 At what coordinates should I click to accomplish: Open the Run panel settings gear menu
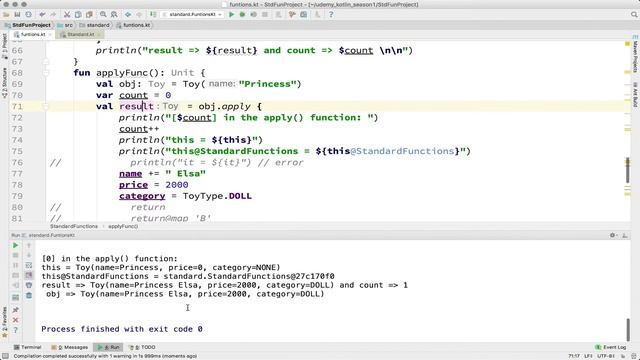pos(613,236)
